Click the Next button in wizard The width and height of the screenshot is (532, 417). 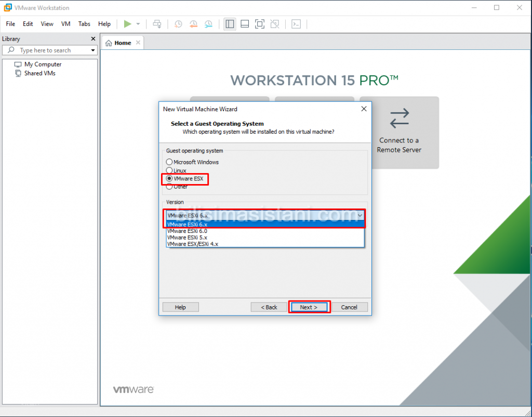(309, 307)
